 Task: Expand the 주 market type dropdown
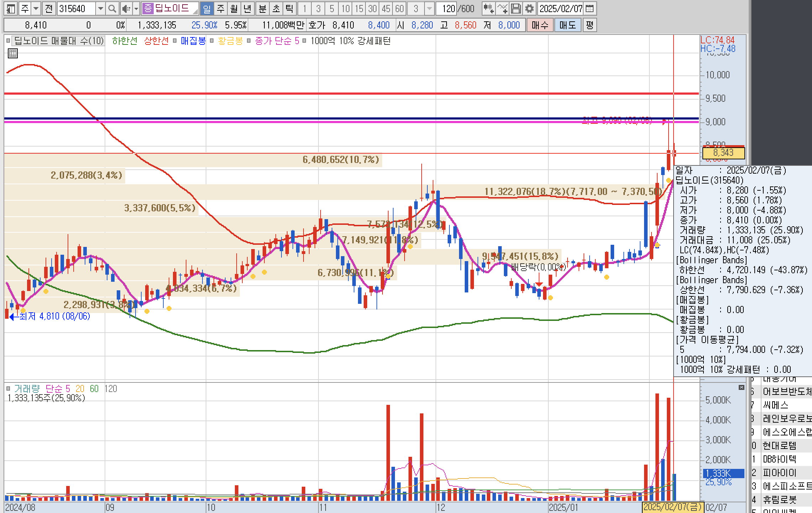(x=36, y=9)
